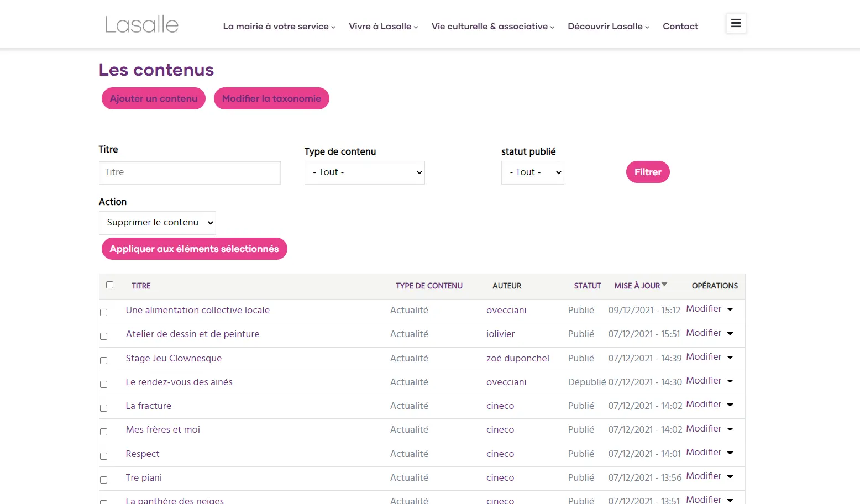Click the Mise à jour sort arrow
860x504 pixels.
664,285
